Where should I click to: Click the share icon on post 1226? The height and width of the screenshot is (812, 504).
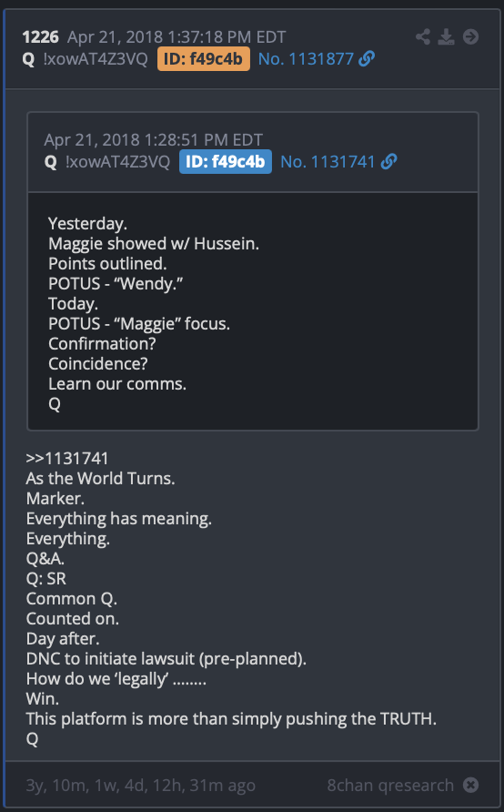point(423,36)
